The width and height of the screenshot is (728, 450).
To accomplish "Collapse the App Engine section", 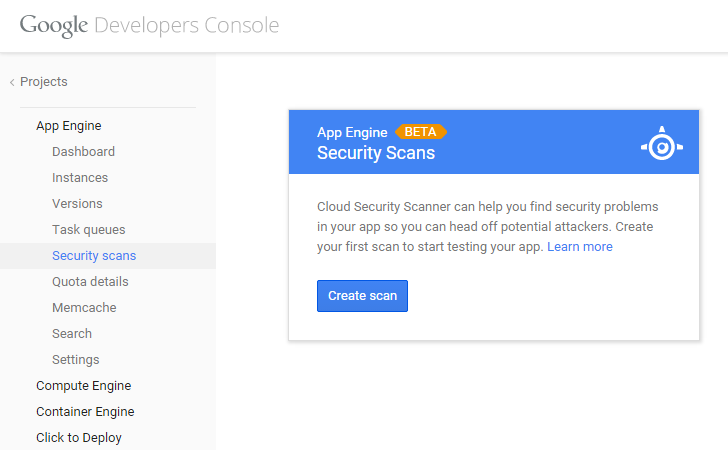I will point(68,125).
